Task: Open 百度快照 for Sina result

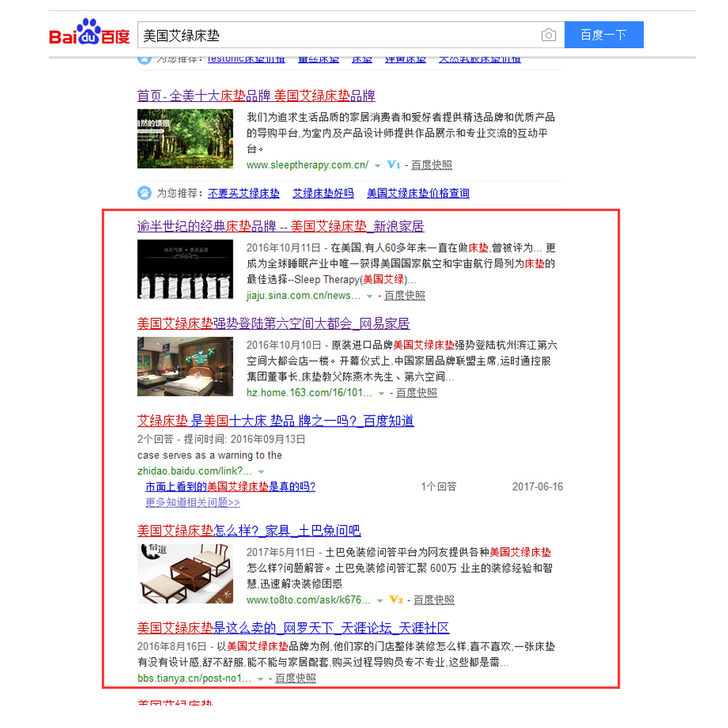Action: (x=404, y=296)
